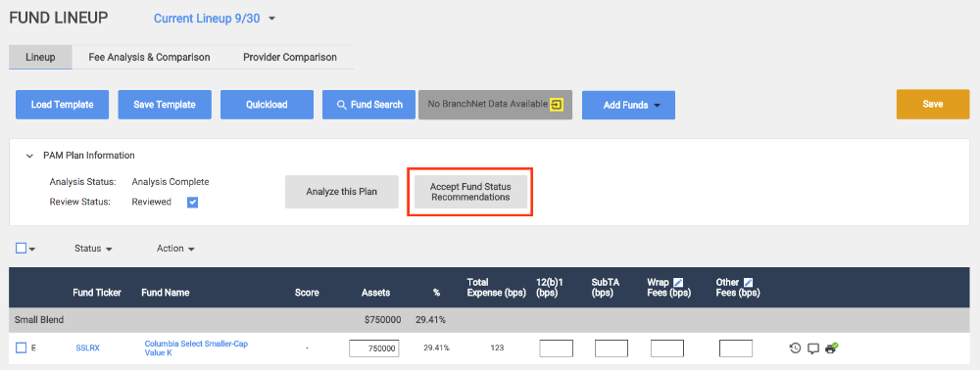The height and width of the screenshot is (370, 980).
Task: Click the Assets input showing 750000
Action: pyautogui.click(x=374, y=348)
